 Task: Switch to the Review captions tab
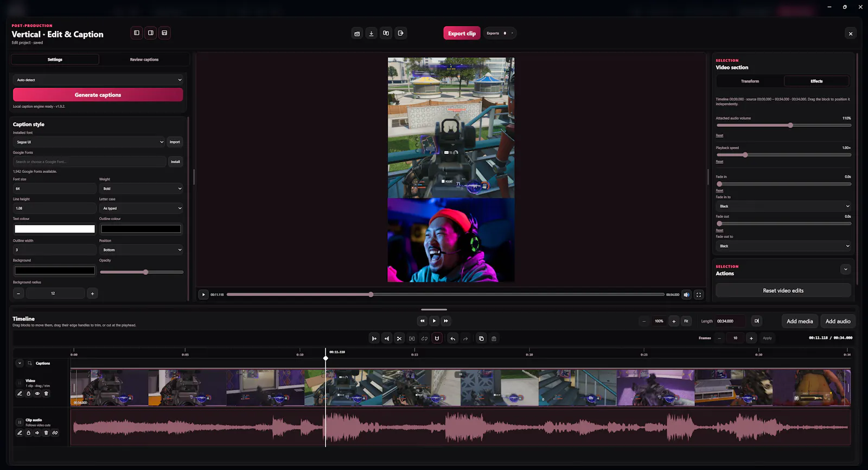point(144,60)
